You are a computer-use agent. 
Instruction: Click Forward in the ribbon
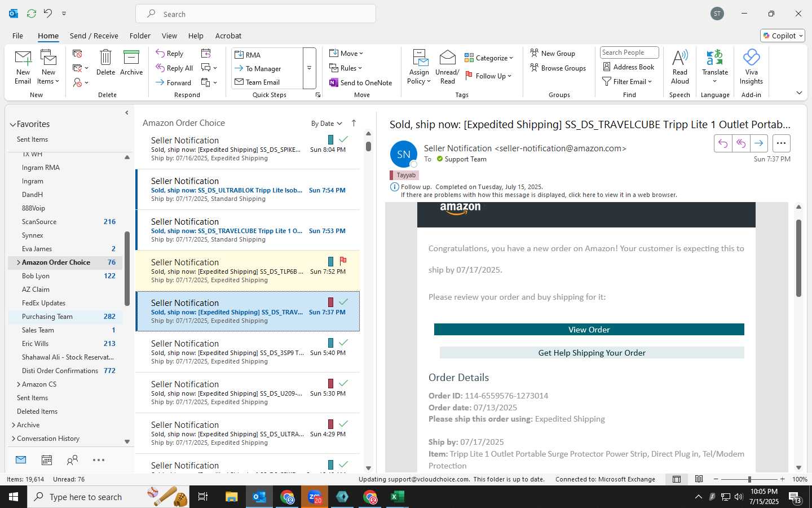click(174, 82)
